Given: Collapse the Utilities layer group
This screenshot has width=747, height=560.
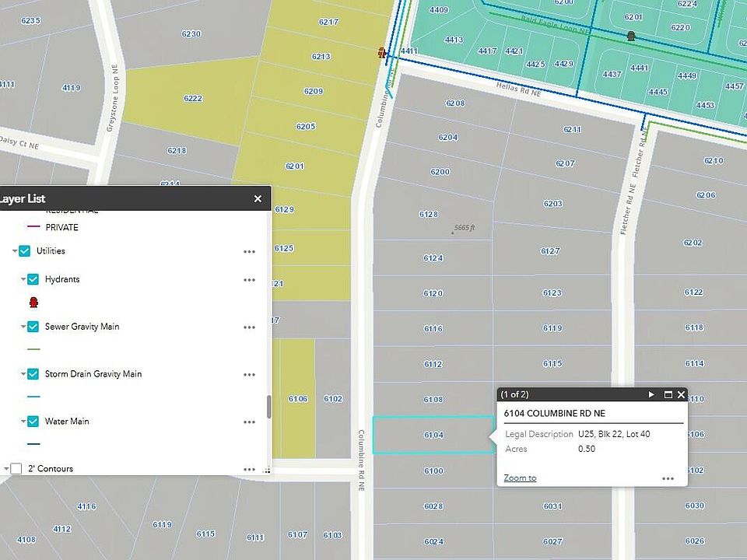Looking at the screenshot, I should pos(15,252).
